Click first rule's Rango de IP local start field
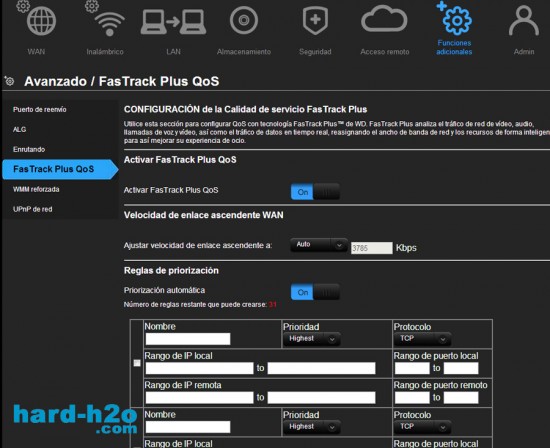 tap(199, 368)
